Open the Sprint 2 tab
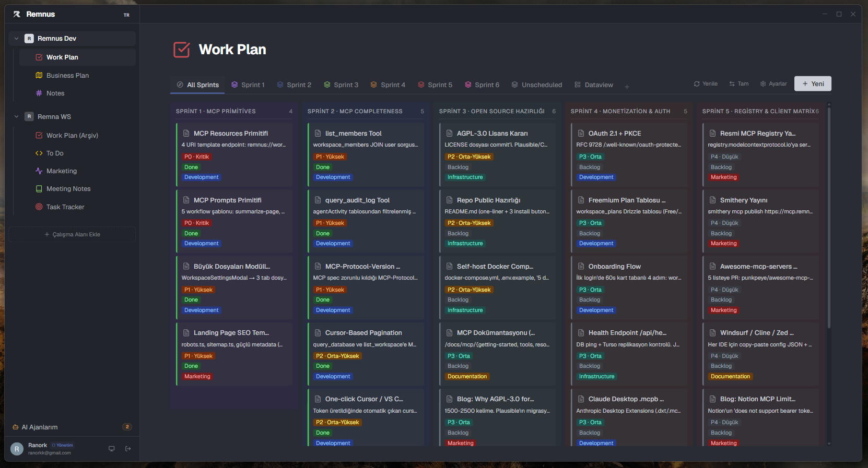This screenshot has width=868, height=468. pos(294,85)
